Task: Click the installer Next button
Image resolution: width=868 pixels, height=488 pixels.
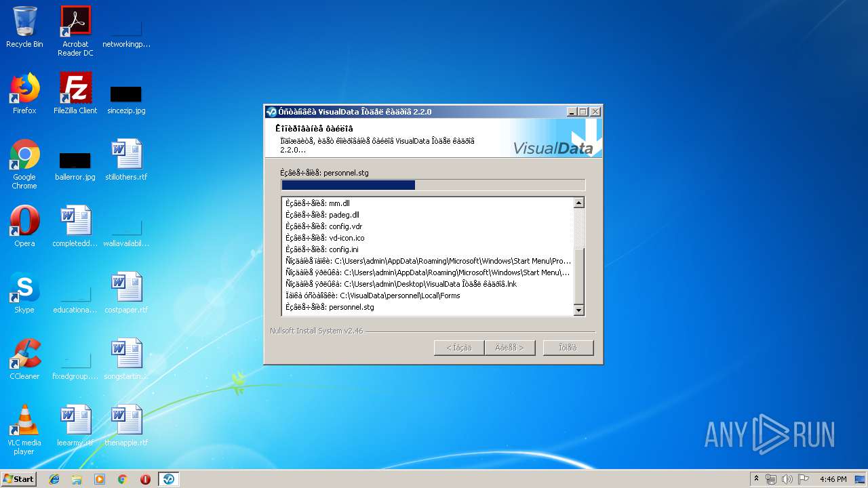Action: click(510, 348)
